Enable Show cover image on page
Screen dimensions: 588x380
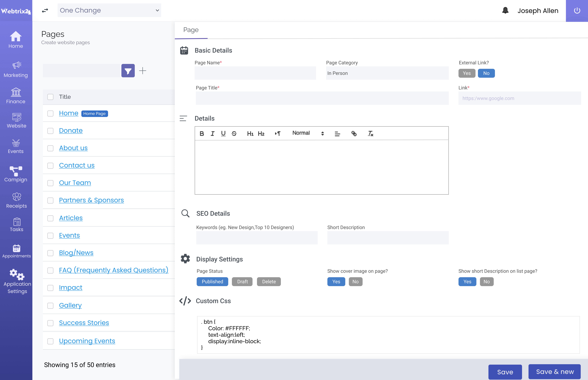(x=336, y=281)
